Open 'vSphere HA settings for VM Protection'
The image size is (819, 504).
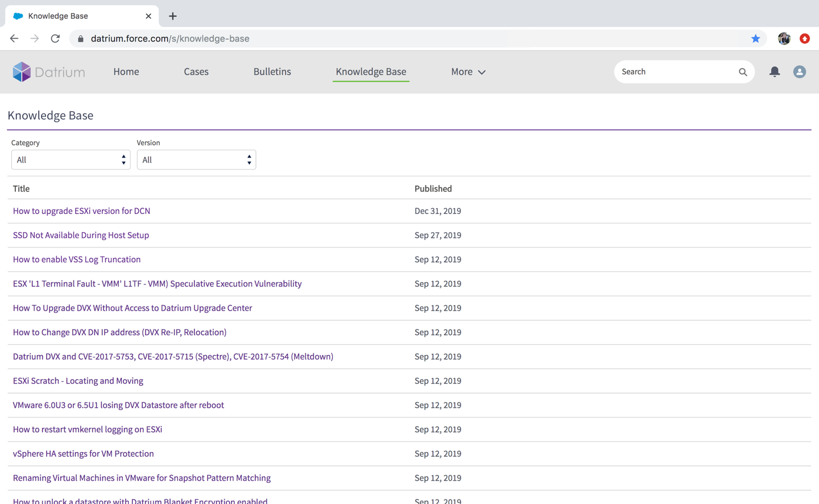[83, 454]
